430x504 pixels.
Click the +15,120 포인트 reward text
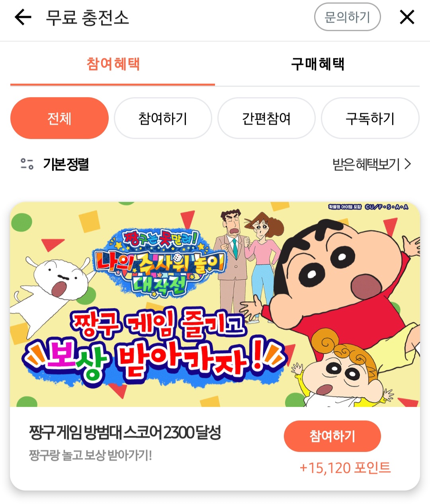(345, 468)
